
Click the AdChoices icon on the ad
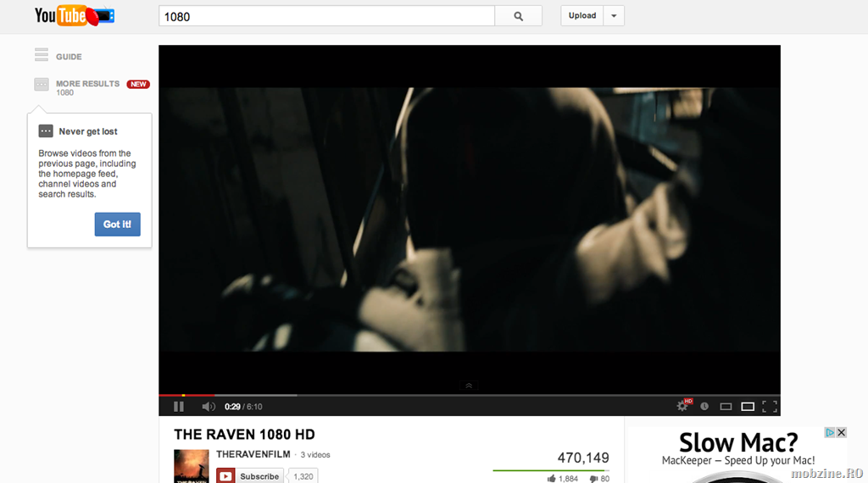click(830, 432)
